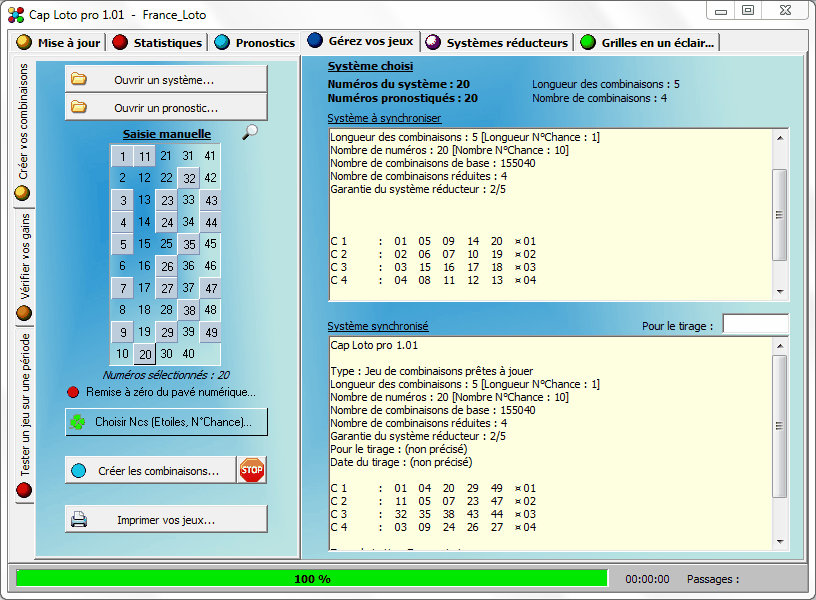Click the text Numéros sélectionnés : 20
Viewport: 816px width, 600px height.
pos(166,375)
